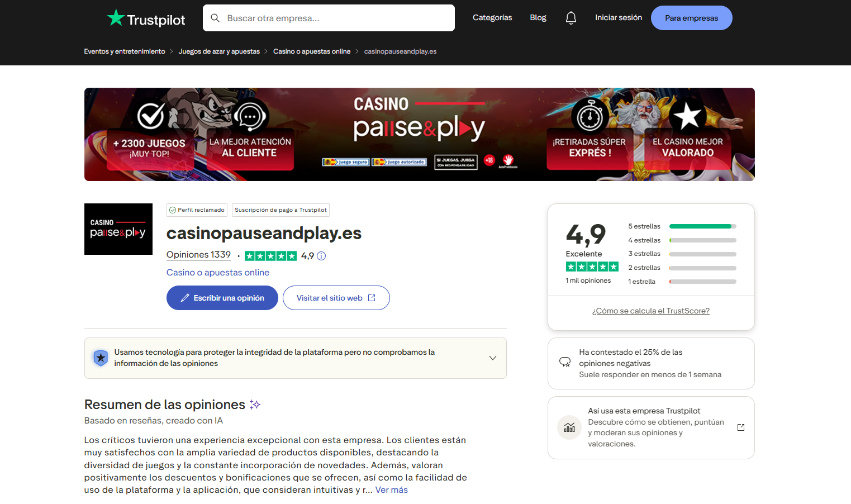Click the Buscar otra empresa search field
This screenshot has width=851, height=504.
(329, 18)
